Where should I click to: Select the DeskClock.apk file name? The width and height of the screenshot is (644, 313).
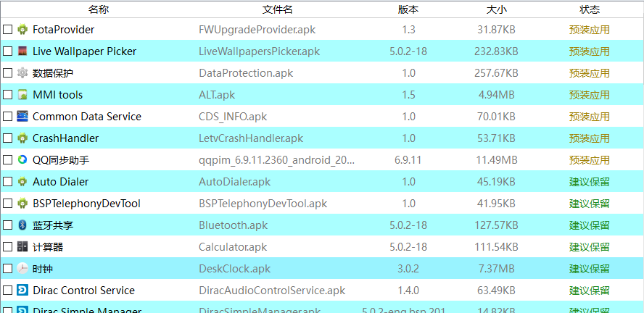click(x=234, y=269)
